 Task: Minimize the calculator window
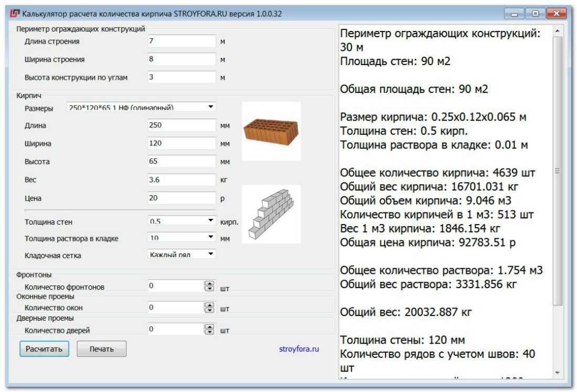tap(515, 14)
